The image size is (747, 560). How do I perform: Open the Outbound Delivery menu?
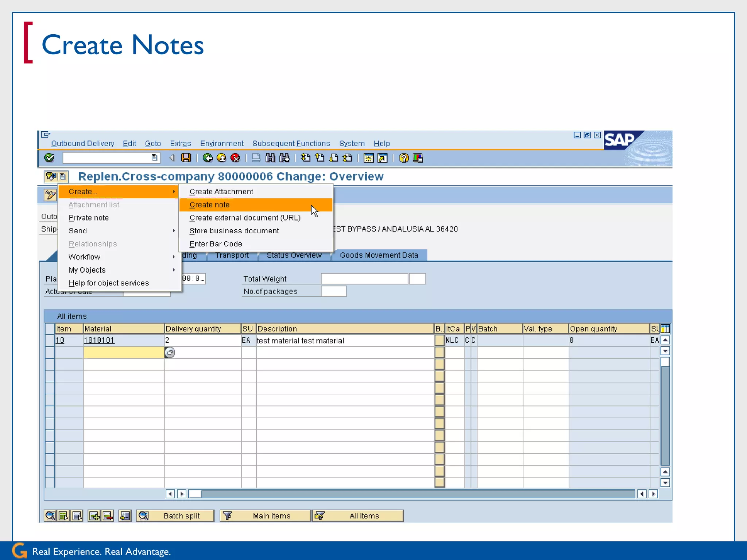(x=82, y=143)
